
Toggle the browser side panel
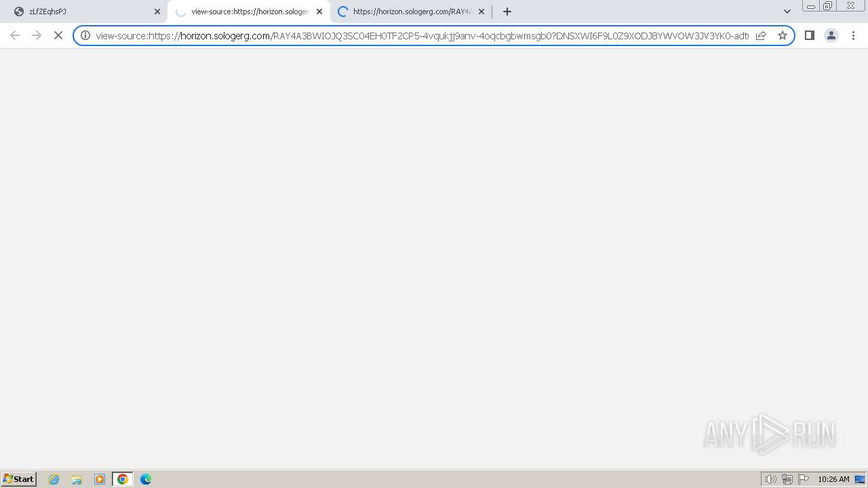(x=809, y=35)
